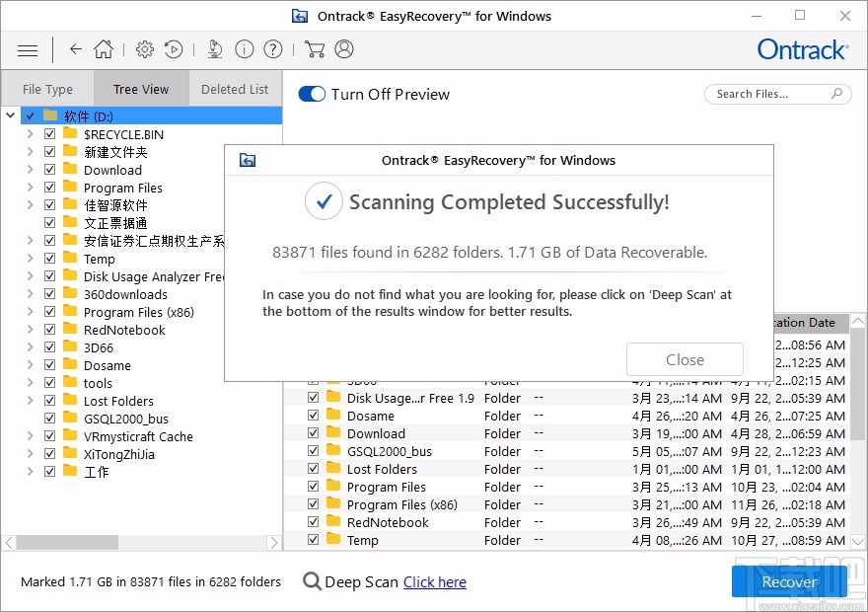Click the Recover button
Screen dimensions: 868x612
coord(789,581)
